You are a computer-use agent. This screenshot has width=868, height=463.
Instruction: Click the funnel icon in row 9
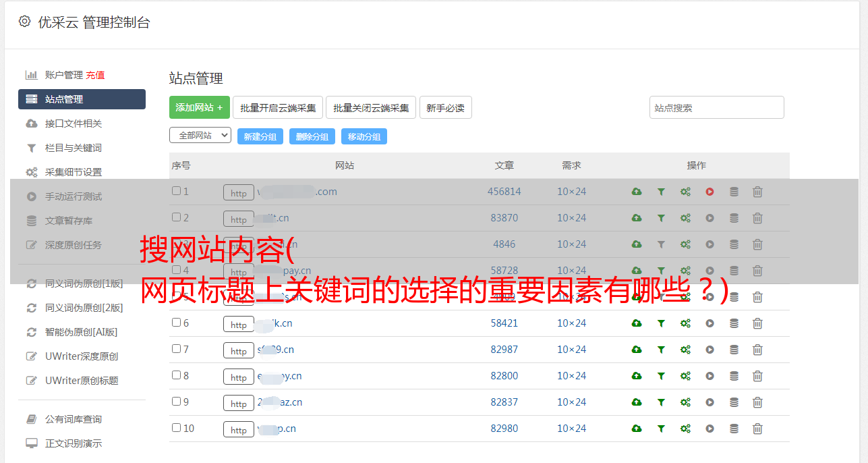pyautogui.click(x=661, y=402)
